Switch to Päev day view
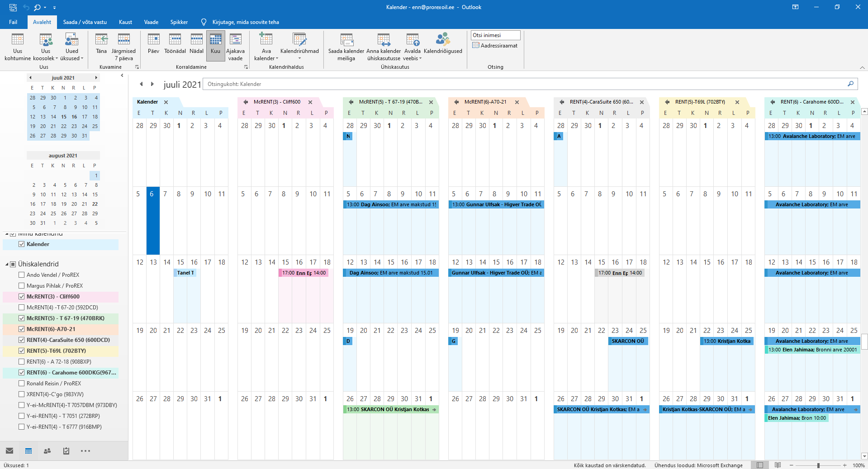Image resolution: width=868 pixels, height=469 pixels. (153, 41)
